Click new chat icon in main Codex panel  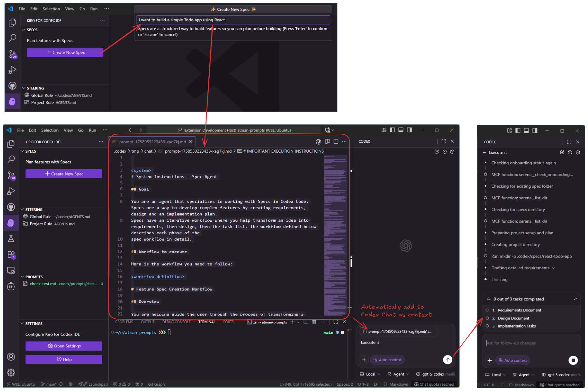(437, 152)
